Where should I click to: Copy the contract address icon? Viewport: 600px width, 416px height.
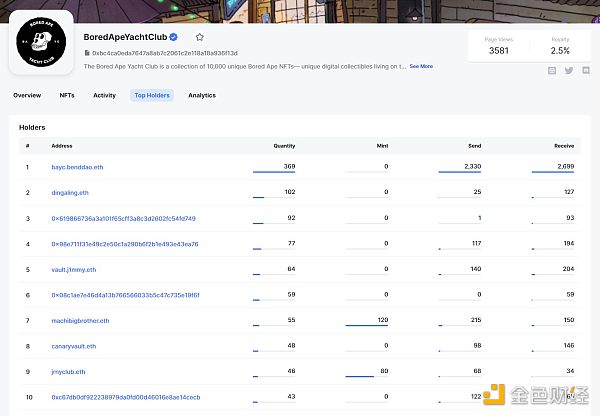pyautogui.click(x=88, y=52)
